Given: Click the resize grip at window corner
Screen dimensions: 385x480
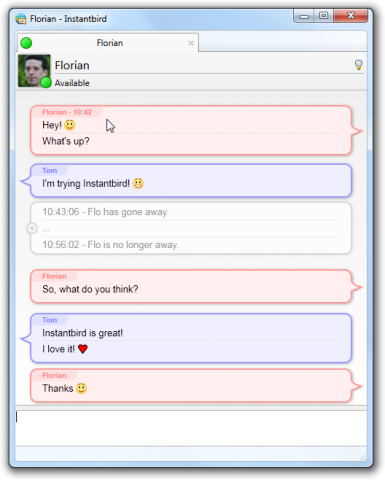Looking at the screenshot, I should point(363,457).
